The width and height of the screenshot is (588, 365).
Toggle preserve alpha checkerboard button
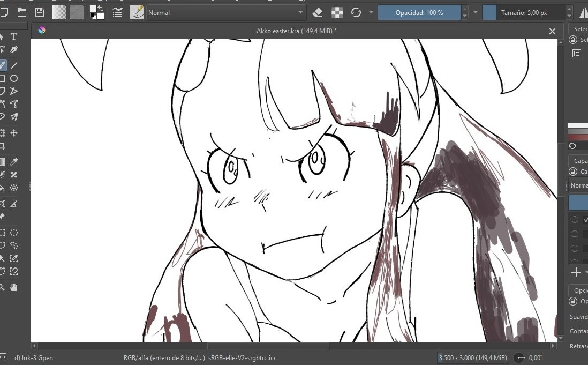pyautogui.click(x=337, y=13)
